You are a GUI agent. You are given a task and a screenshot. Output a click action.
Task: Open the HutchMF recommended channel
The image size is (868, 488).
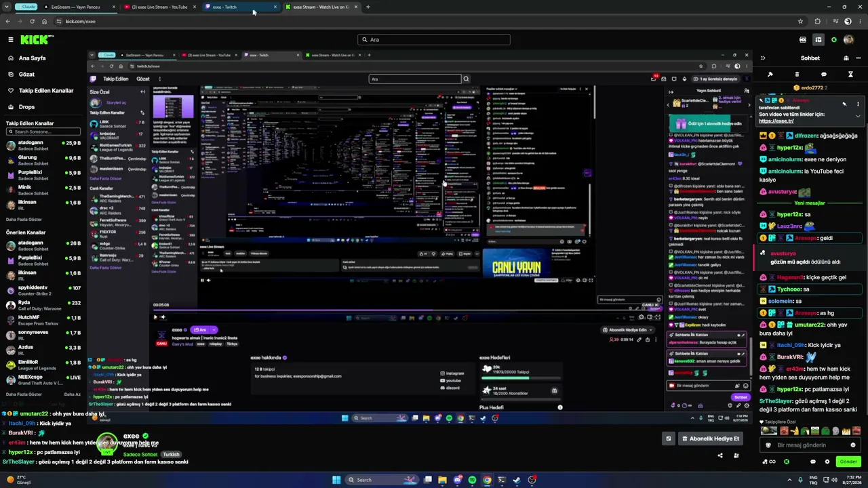point(43,320)
